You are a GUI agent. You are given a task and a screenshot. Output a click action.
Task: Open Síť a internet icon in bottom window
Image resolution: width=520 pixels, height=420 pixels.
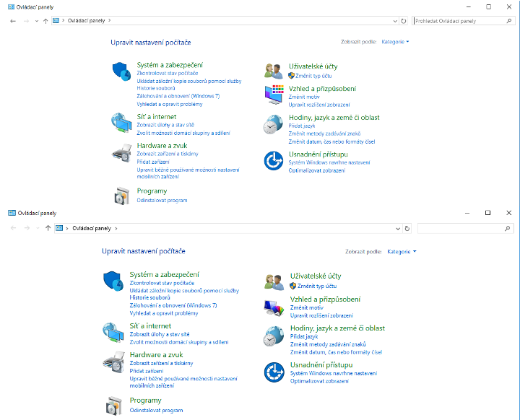(x=113, y=332)
